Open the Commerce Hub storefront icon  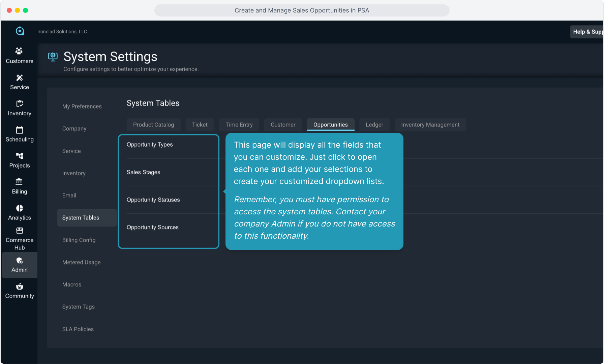19,231
